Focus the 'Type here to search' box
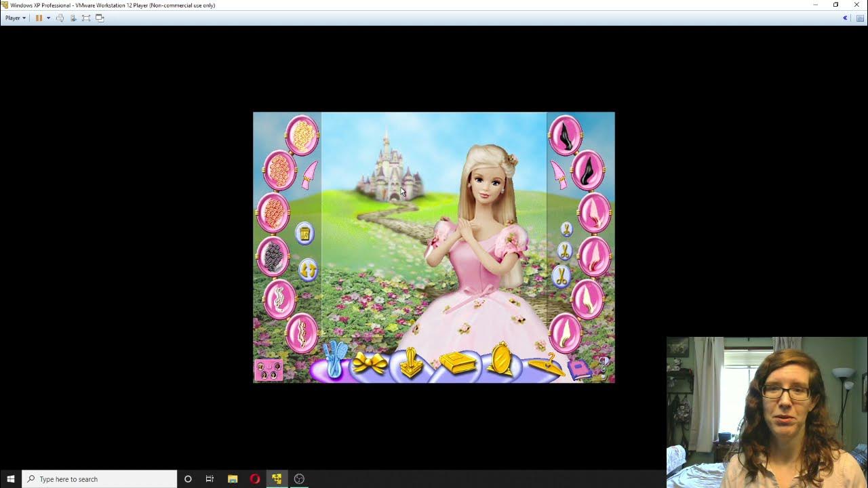The height and width of the screenshot is (488, 868). coord(100,479)
